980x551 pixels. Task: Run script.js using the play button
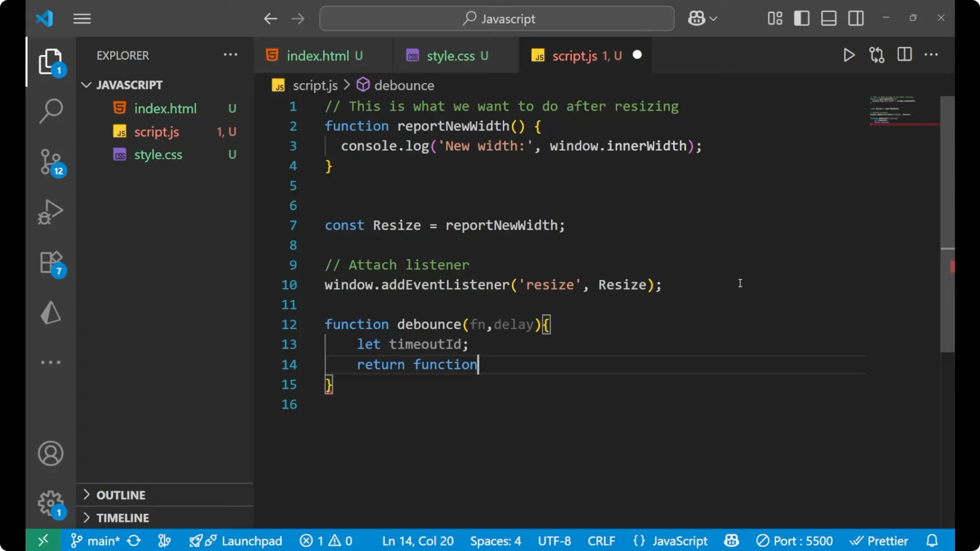pyautogui.click(x=849, y=55)
